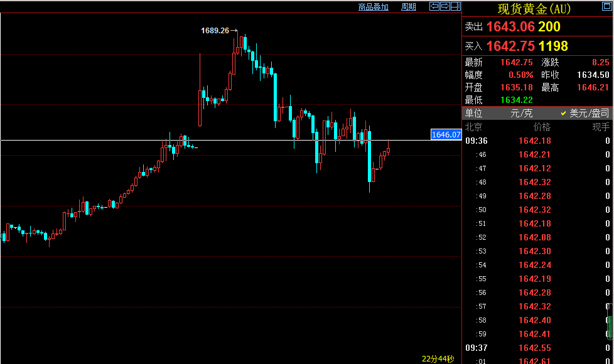This screenshot has width=614, height=364.
Task: Click the 22分44秒 countdown timer
Action: click(438, 359)
